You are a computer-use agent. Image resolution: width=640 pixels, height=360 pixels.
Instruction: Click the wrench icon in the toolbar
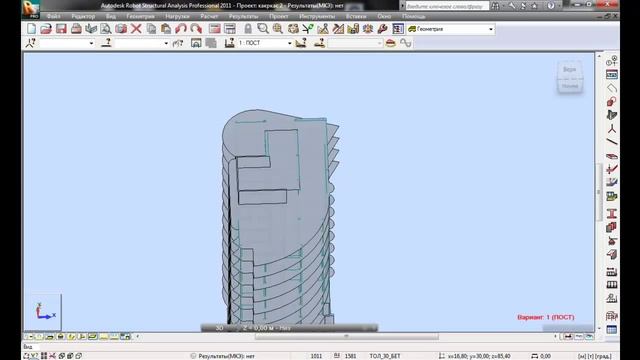point(382,29)
